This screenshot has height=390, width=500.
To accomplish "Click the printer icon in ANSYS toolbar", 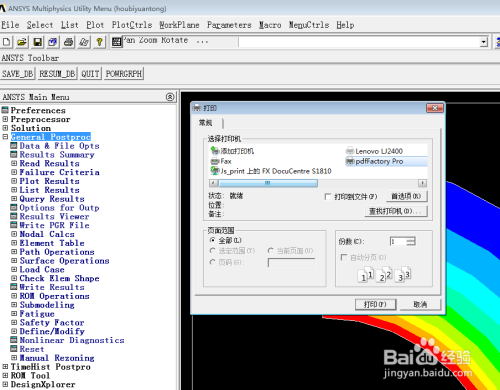I will 68,42.
